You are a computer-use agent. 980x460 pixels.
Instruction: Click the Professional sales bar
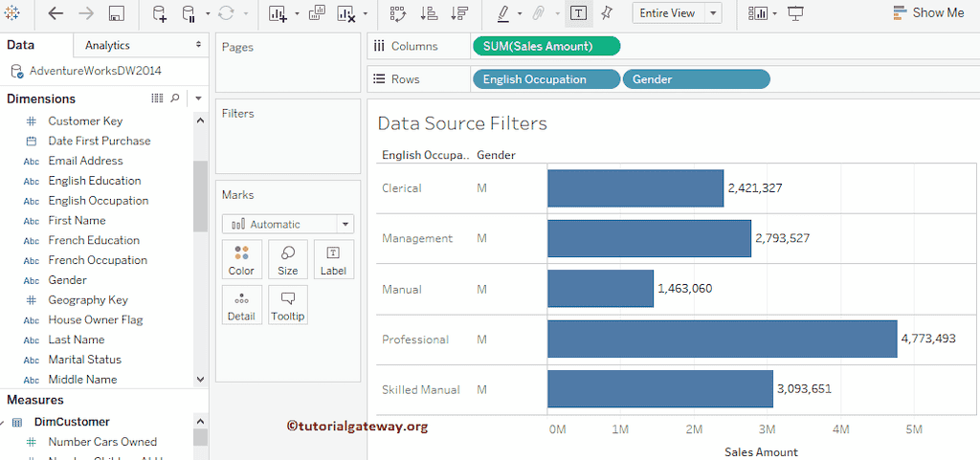coord(722,339)
